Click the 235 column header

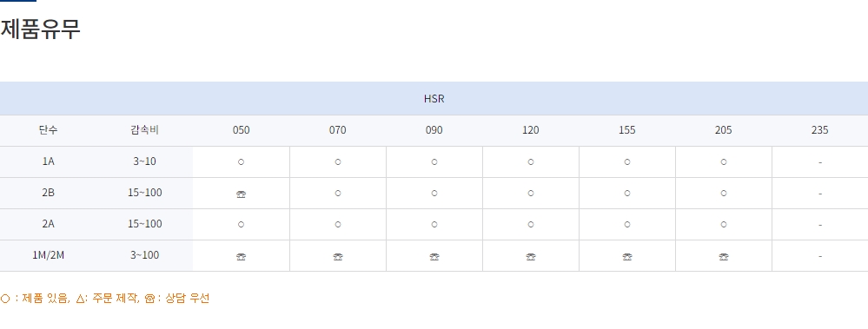820,130
